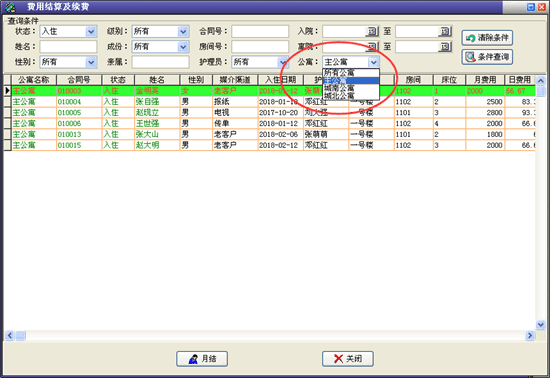Click the 媒介渠道 column header

coord(235,80)
